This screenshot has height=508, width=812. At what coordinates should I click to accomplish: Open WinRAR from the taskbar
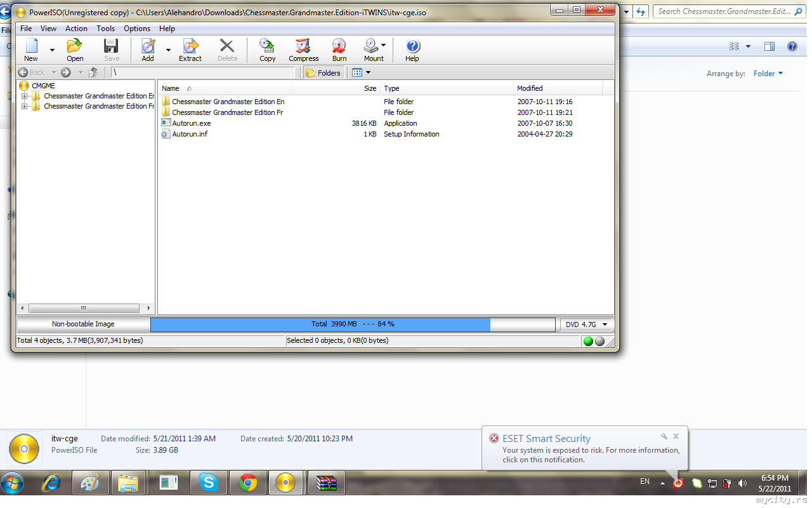(x=326, y=483)
